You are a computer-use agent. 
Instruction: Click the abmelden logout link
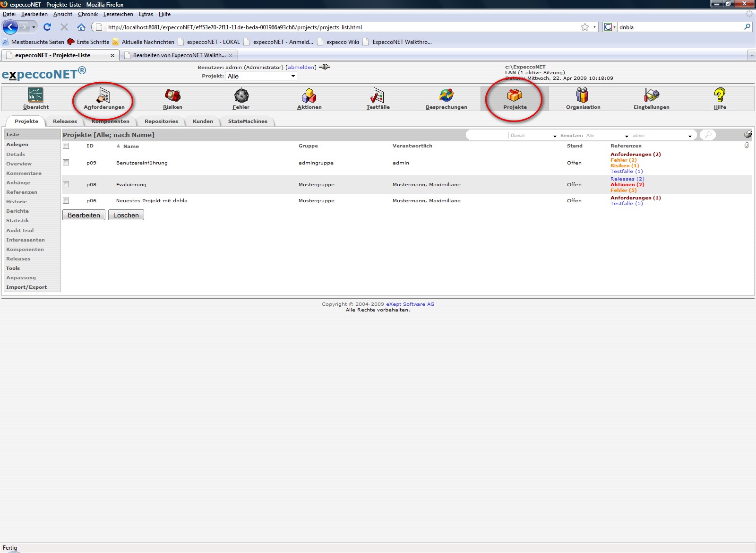(301, 67)
